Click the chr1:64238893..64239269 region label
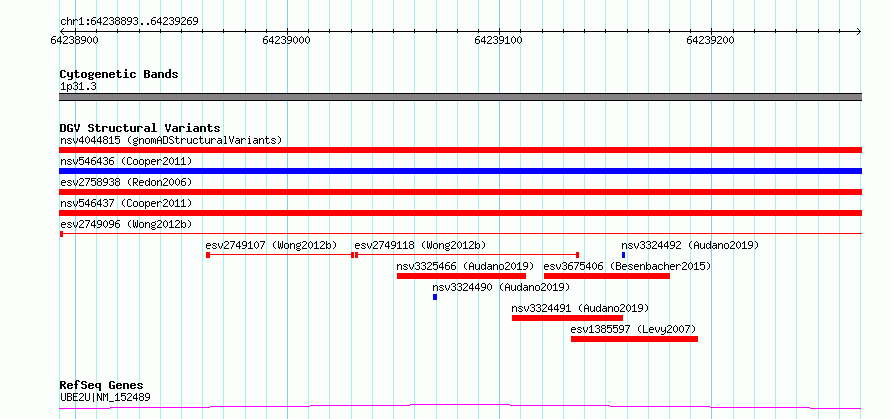Image resolution: width=890 pixels, height=419 pixels. (x=129, y=22)
